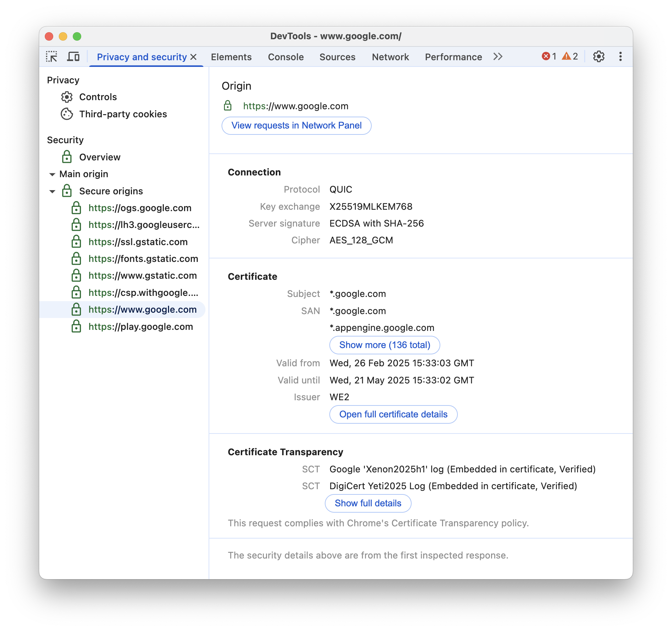
Task: Expand the Main origin tree section
Action: point(52,174)
